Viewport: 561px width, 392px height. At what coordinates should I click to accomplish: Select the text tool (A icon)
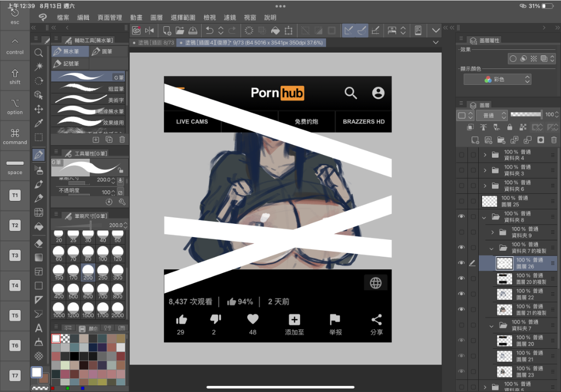click(x=39, y=328)
